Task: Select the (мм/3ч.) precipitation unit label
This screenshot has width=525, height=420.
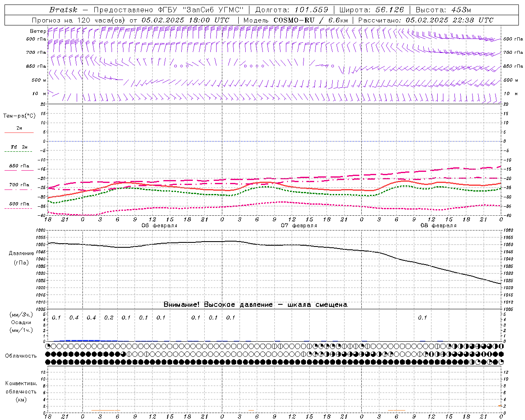Action: (x=21, y=315)
